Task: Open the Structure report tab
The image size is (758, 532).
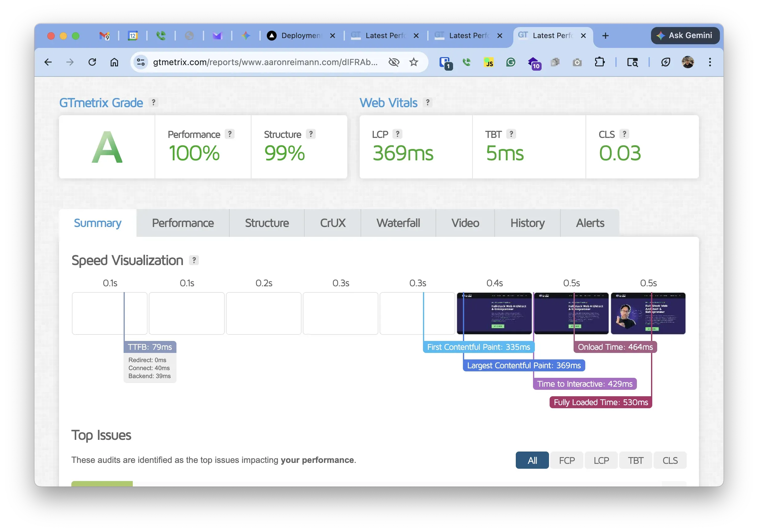Action: 267,223
